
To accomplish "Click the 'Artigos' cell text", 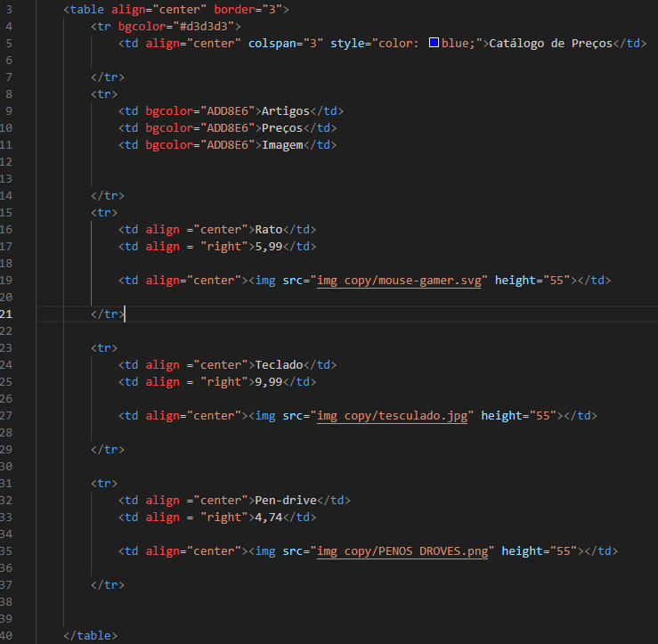I will point(285,111).
